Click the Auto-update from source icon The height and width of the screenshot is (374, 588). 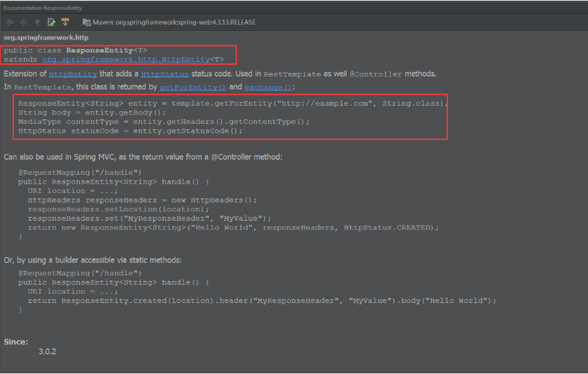click(65, 23)
